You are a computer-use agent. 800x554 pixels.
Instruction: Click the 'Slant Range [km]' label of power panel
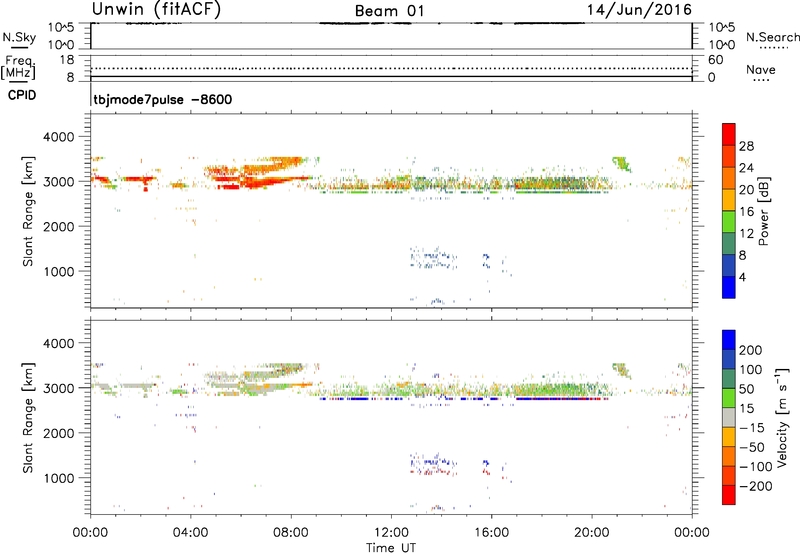click(28, 211)
